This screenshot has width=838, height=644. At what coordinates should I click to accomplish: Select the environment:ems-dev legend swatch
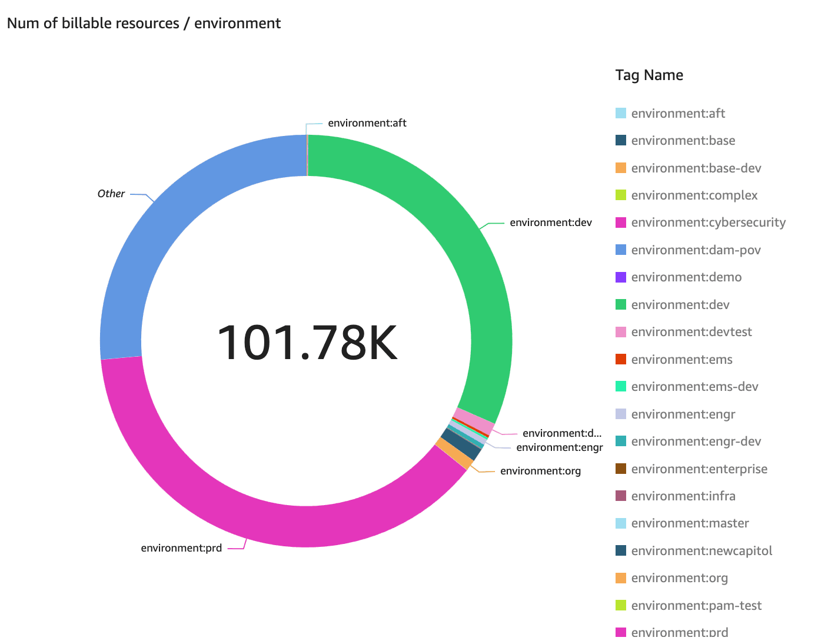point(619,386)
